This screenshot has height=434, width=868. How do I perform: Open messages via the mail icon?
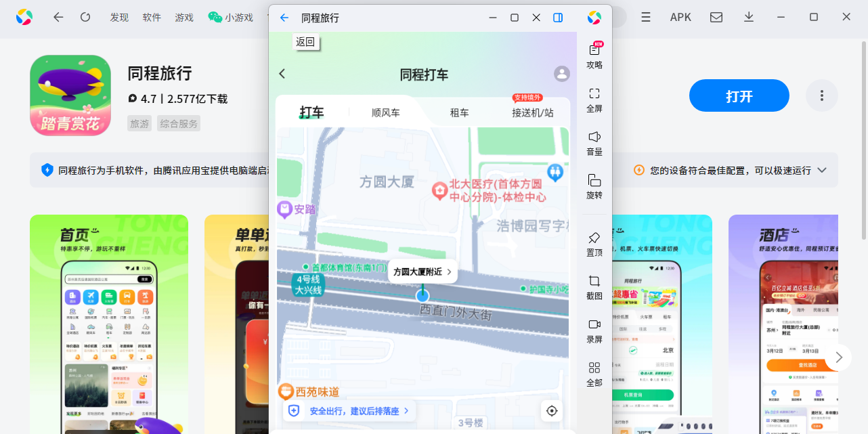click(x=716, y=17)
